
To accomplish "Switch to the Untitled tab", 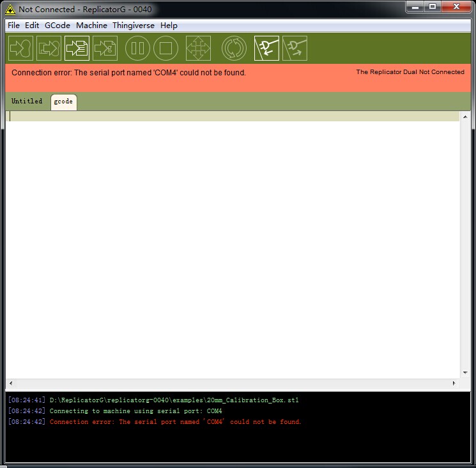I will pos(27,102).
